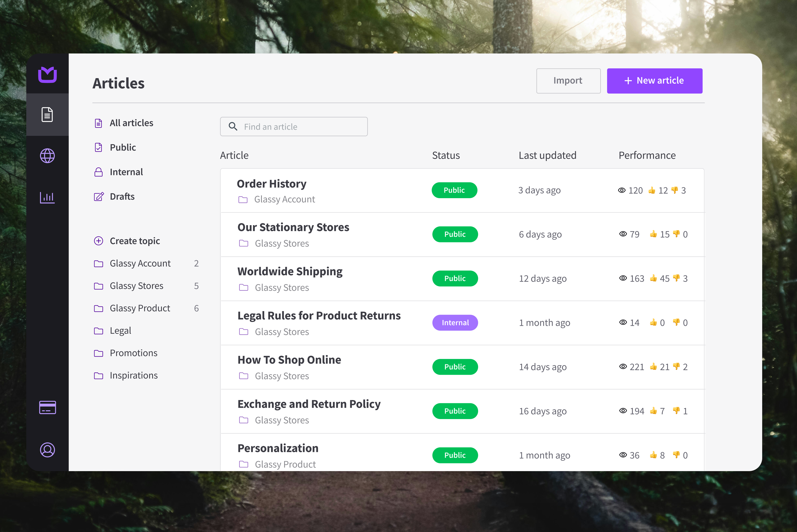The height and width of the screenshot is (532, 797).
Task: Click the pencil edit icon beside Drafts
Action: [x=99, y=197]
